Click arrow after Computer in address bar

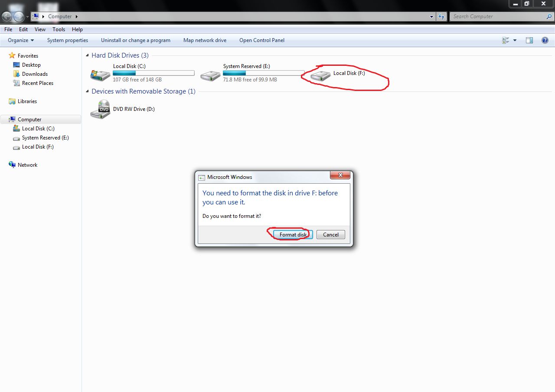click(77, 16)
